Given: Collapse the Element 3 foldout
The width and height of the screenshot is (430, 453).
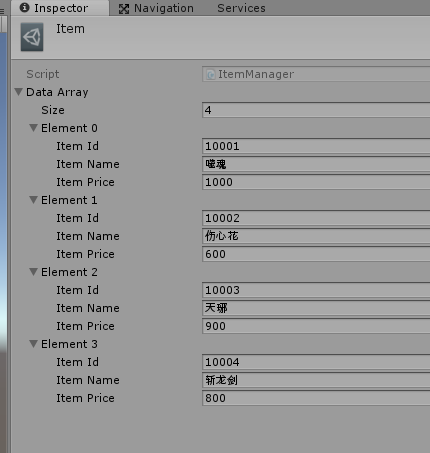Looking at the screenshot, I should tap(33, 343).
